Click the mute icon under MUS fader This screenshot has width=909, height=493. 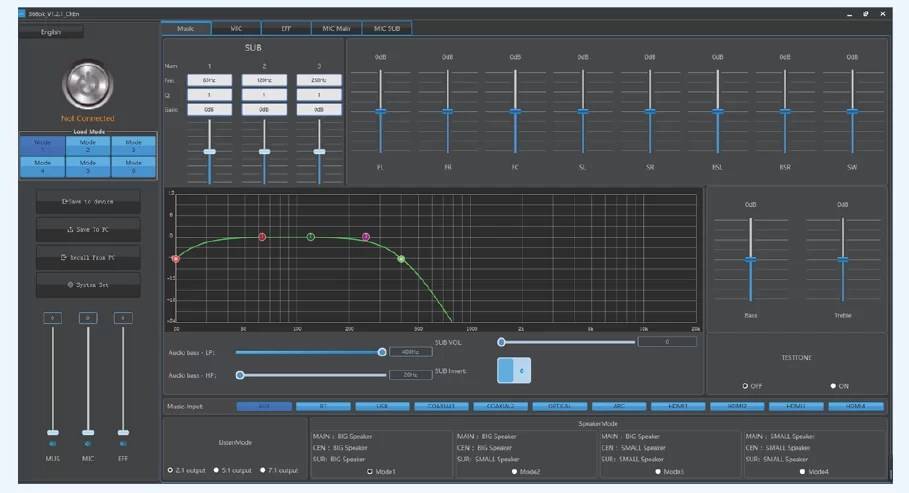53,444
